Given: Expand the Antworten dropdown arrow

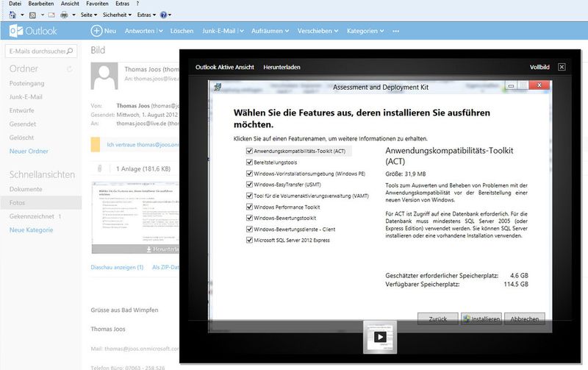Looking at the screenshot, I should tap(161, 31).
